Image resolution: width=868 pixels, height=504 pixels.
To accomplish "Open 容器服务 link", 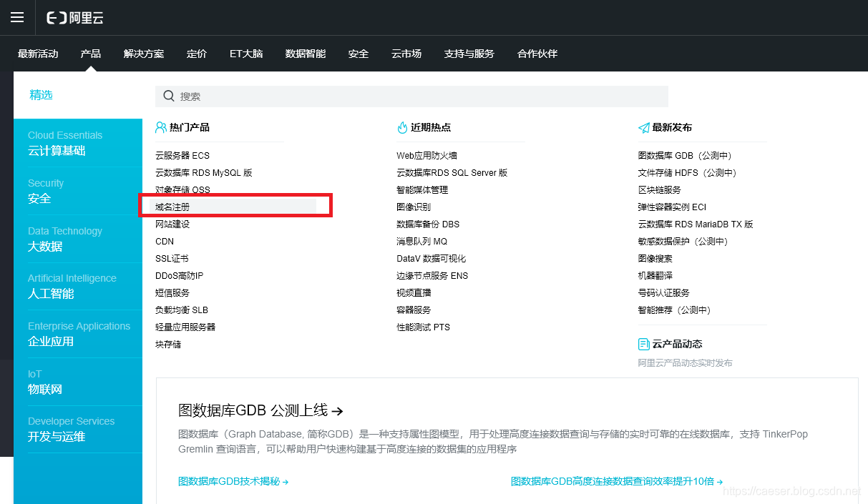I will (x=414, y=310).
